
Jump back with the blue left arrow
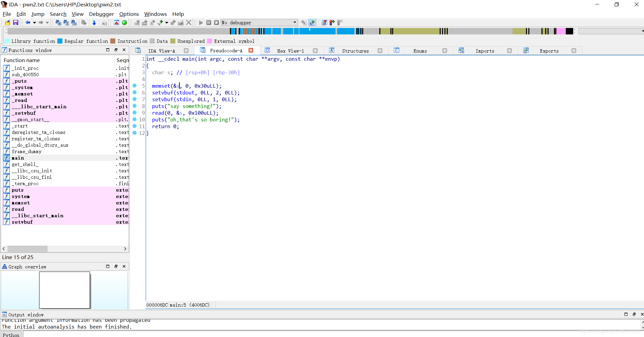pos(28,23)
